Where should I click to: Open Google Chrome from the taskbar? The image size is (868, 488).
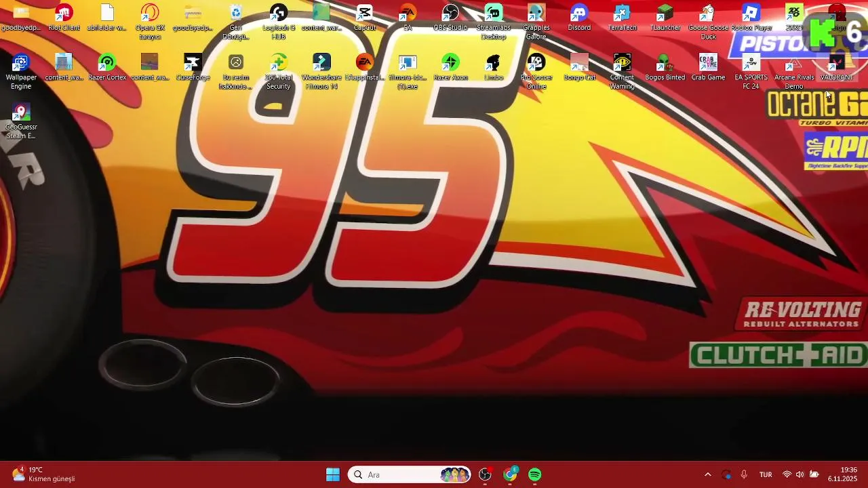[510, 474]
